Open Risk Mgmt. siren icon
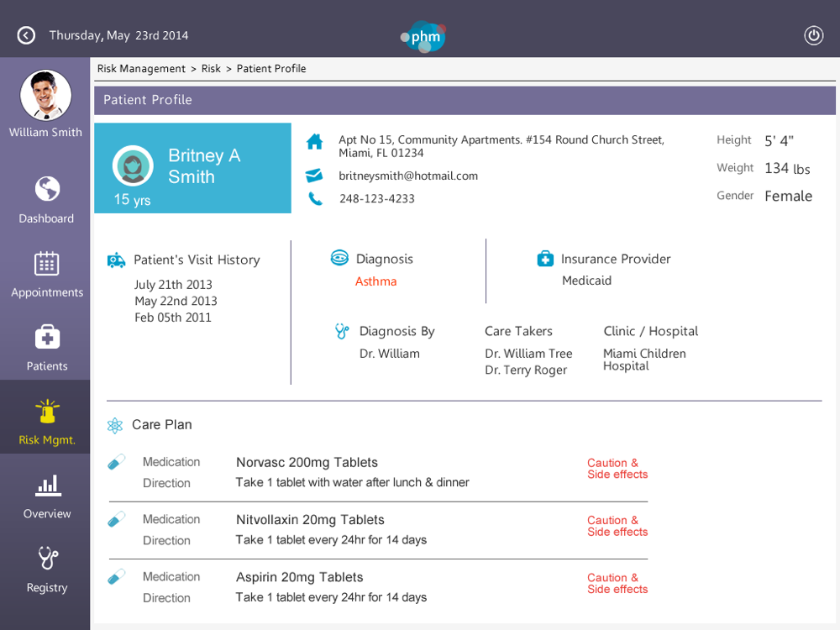The width and height of the screenshot is (840, 630). [x=47, y=412]
